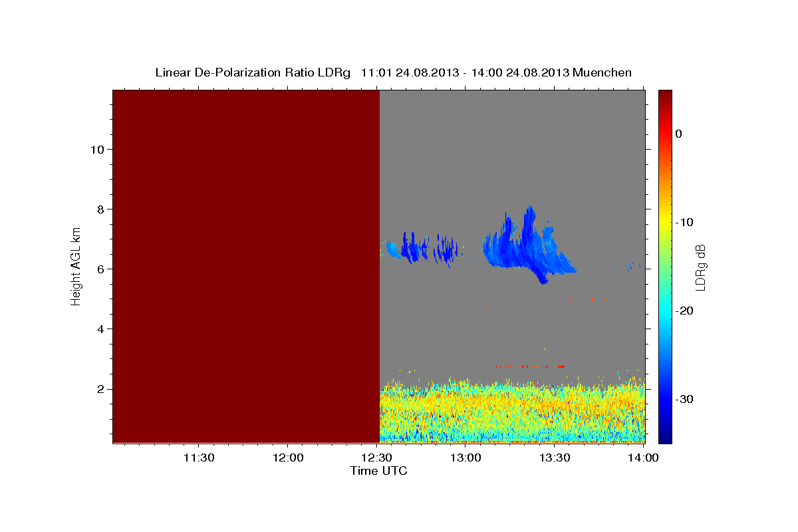This screenshot has height=532, width=798.
Task: Click the plot title 'Linear De-Polarization Ratio LDRg'
Action: [x=253, y=72]
